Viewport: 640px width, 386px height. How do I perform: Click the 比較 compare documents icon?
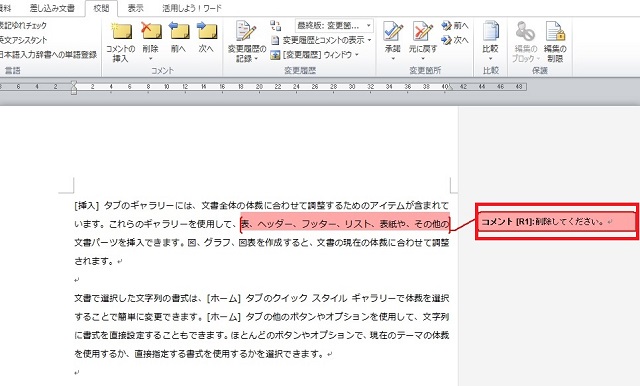490,32
